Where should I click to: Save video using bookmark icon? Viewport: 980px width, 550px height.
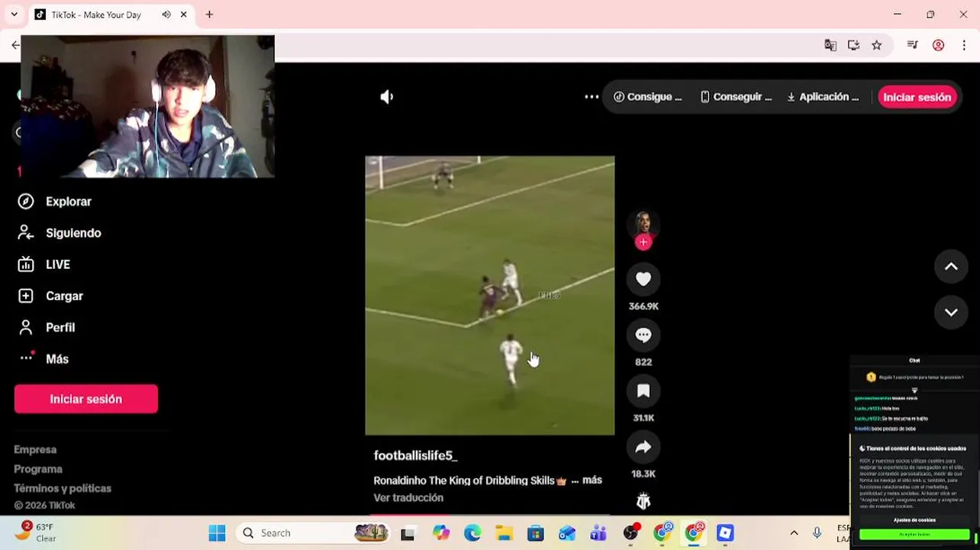[643, 391]
